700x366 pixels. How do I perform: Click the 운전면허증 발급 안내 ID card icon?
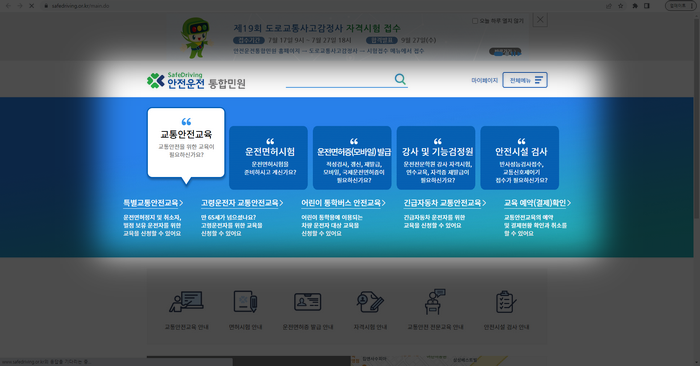coord(308,302)
